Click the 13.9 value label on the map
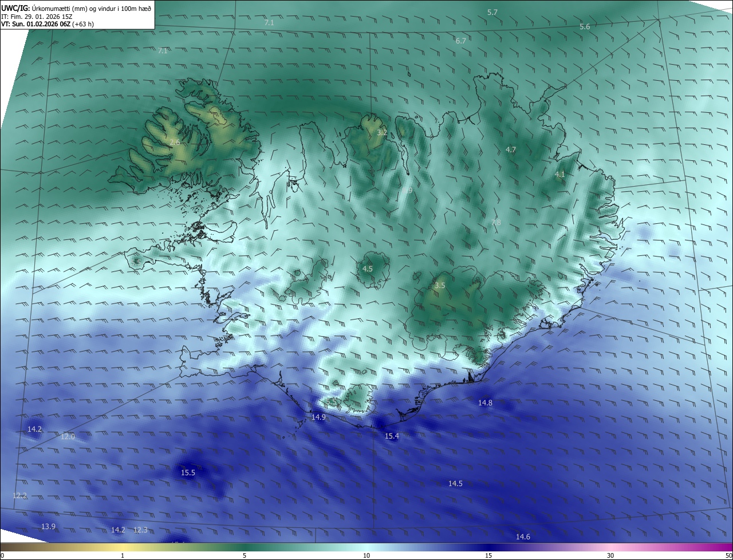The height and width of the screenshot is (560, 733). pos(48,527)
